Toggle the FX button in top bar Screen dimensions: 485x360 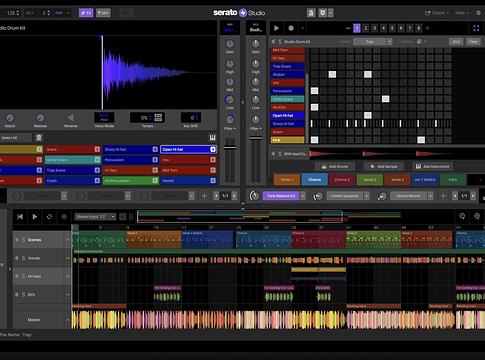pyautogui.click(x=86, y=13)
